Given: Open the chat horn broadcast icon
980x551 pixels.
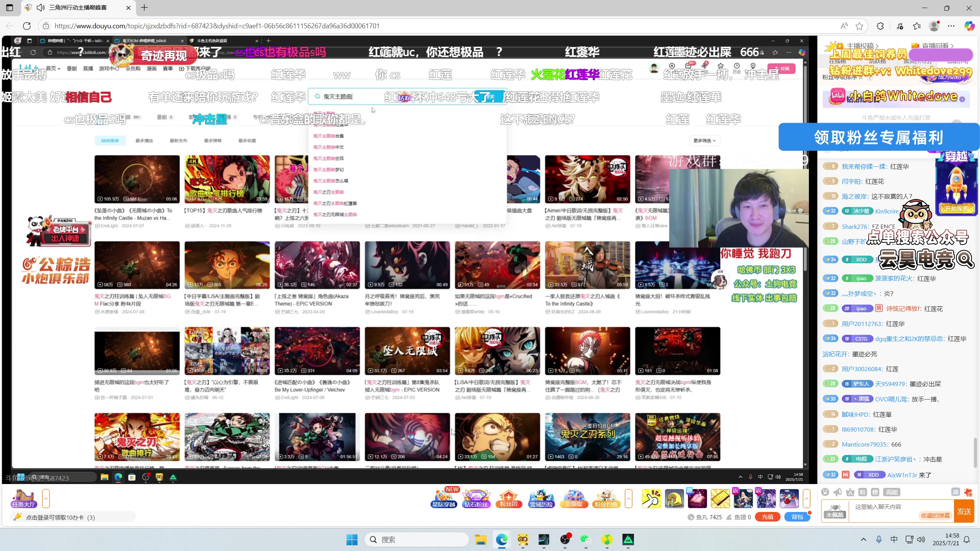Looking at the screenshot, I should (838, 492).
